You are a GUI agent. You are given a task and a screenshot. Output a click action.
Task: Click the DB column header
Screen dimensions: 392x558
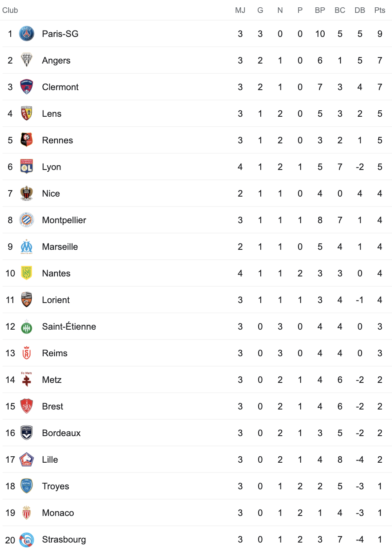coord(360,10)
